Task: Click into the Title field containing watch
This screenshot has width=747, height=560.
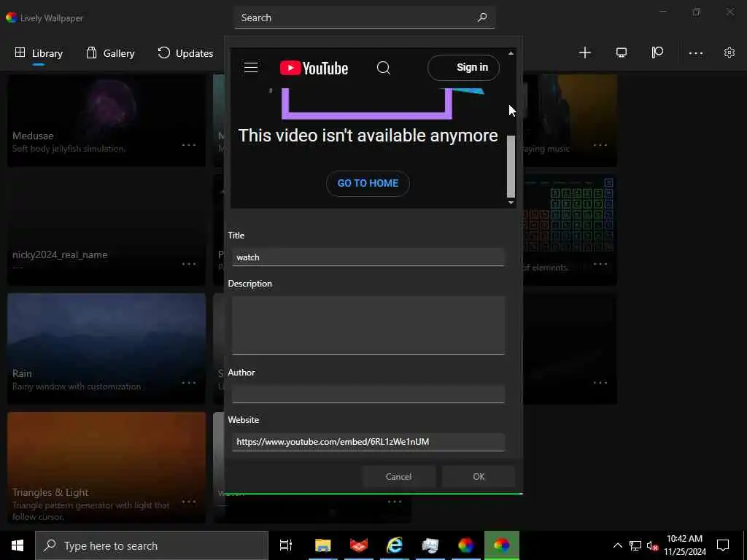Action: click(x=368, y=257)
